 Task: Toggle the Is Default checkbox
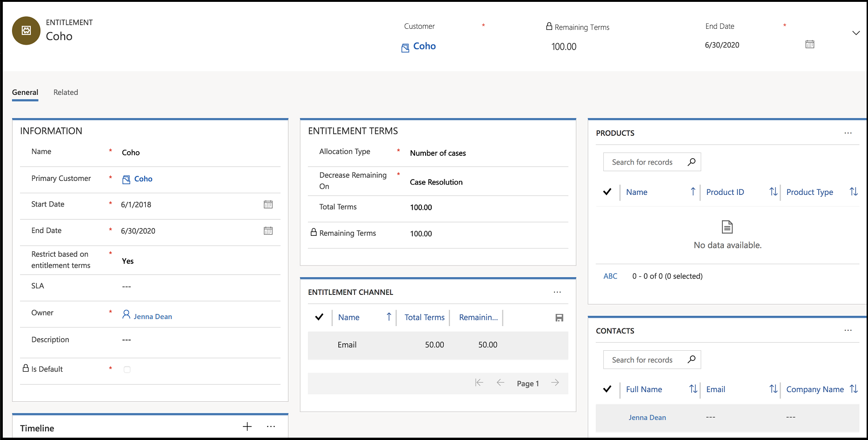pos(127,369)
